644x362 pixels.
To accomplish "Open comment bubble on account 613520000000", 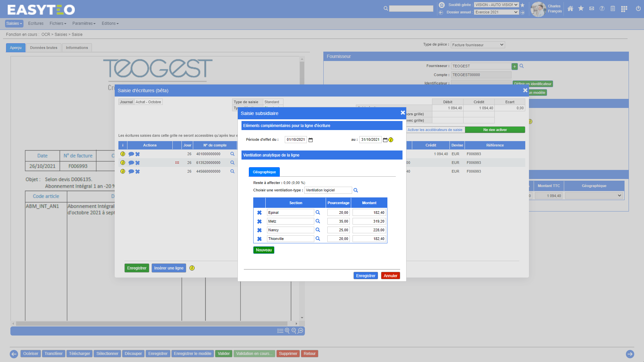I will coord(131,163).
